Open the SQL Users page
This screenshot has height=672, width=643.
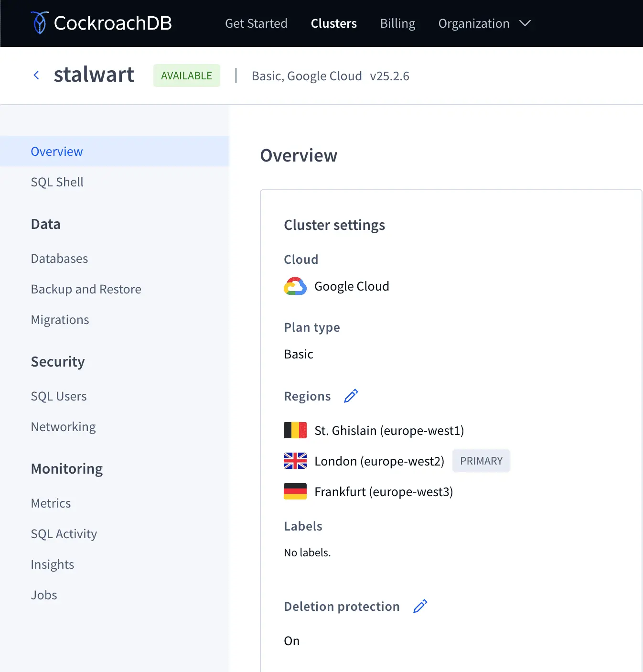[x=59, y=396]
